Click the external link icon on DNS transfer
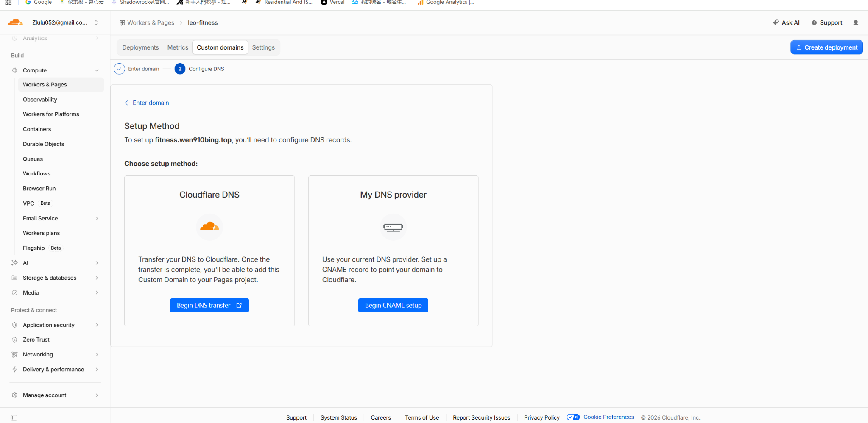Viewport: 868px width, 423px height. pyautogui.click(x=239, y=305)
